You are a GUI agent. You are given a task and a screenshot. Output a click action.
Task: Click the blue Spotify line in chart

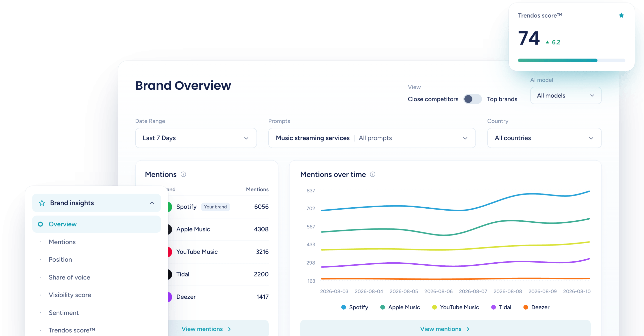pos(455,210)
